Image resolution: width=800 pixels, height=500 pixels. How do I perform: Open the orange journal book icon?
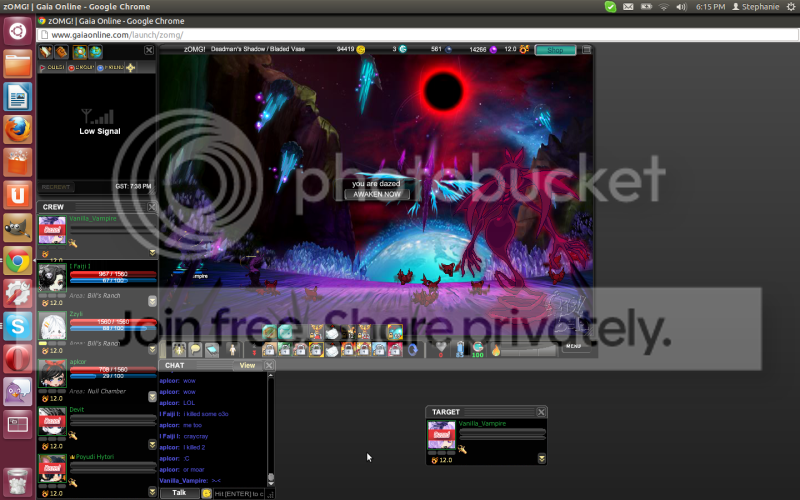(61, 52)
